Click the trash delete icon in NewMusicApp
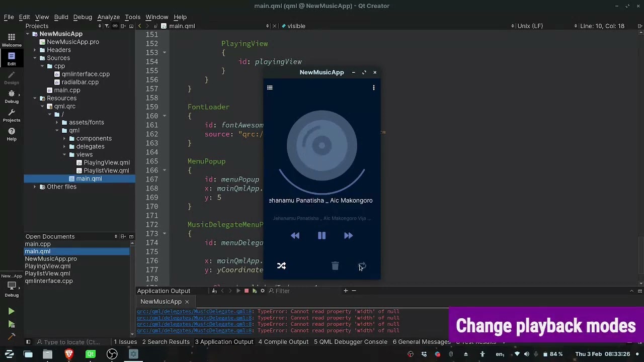The image size is (644, 362). click(335, 266)
